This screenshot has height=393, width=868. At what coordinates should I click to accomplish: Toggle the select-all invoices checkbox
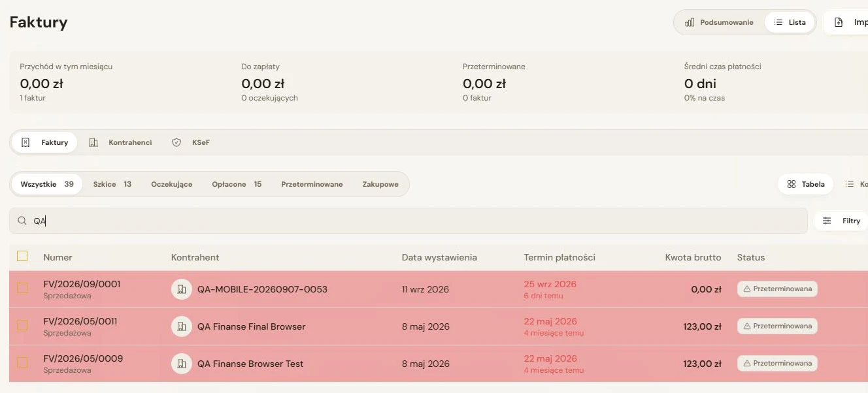click(22, 256)
